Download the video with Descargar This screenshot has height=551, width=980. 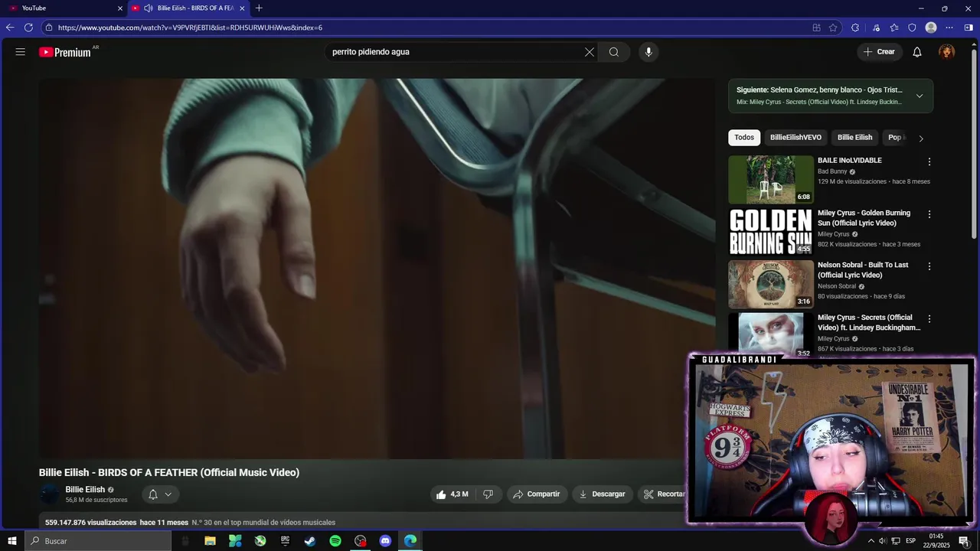coord(603,494)
